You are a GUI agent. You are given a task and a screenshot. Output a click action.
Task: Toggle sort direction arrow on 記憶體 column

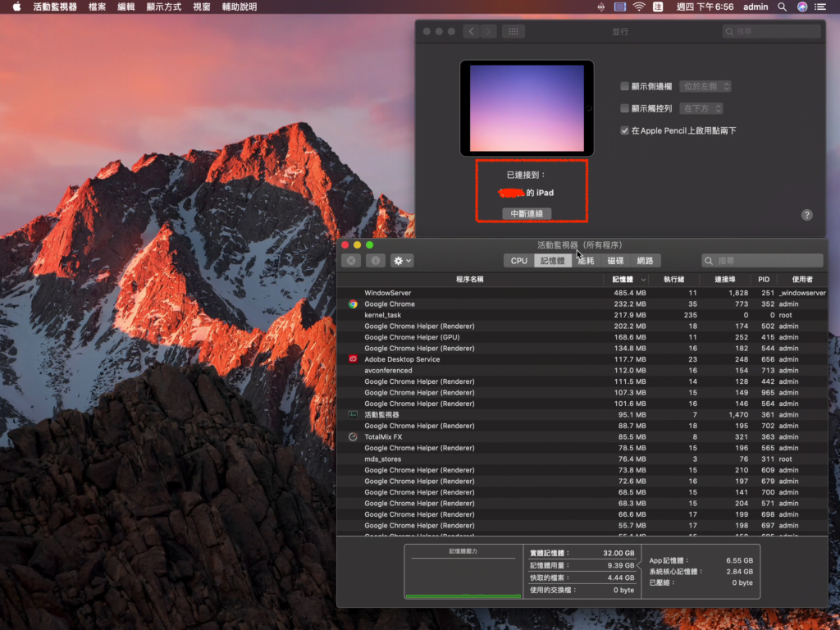(643, 280)
